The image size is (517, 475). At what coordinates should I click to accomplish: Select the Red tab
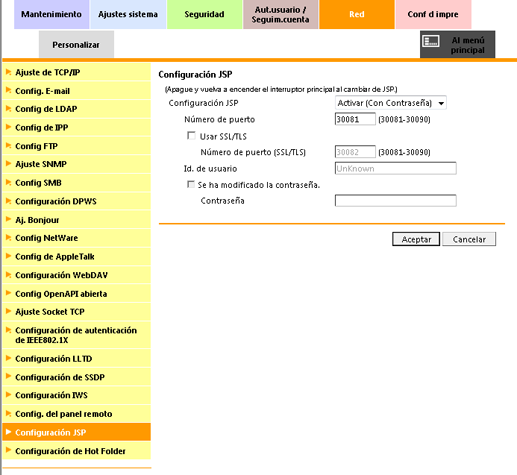(x=357, y=14)
